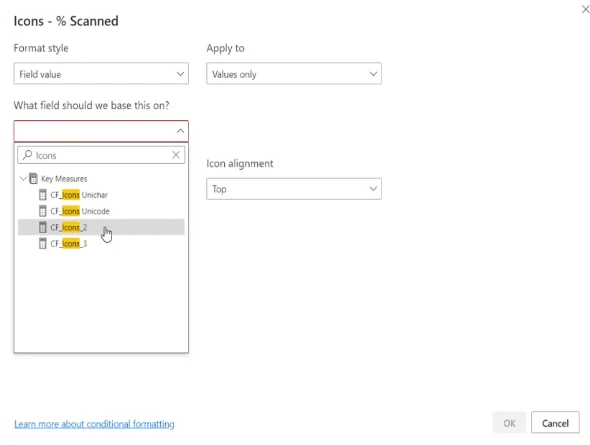This screenshot has height=445, width=590.
Task: Collapse the field picker with the up chevron
Action: pos(180,131)
